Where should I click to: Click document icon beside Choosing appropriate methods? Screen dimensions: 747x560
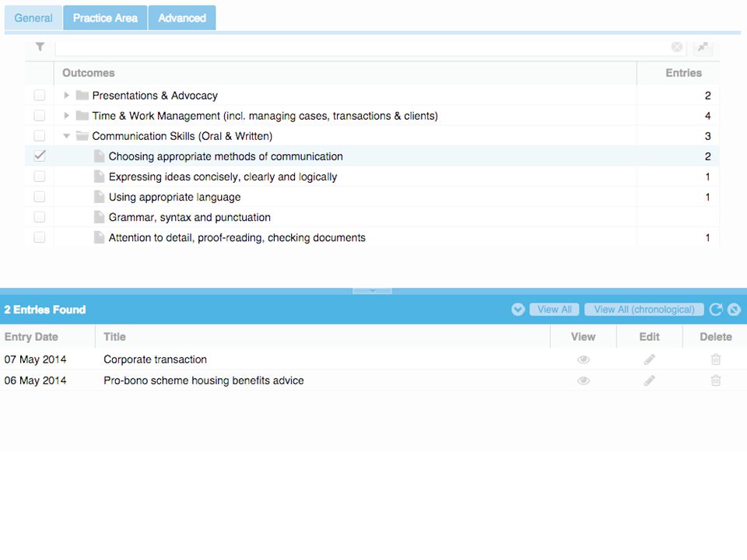point(99,156)
